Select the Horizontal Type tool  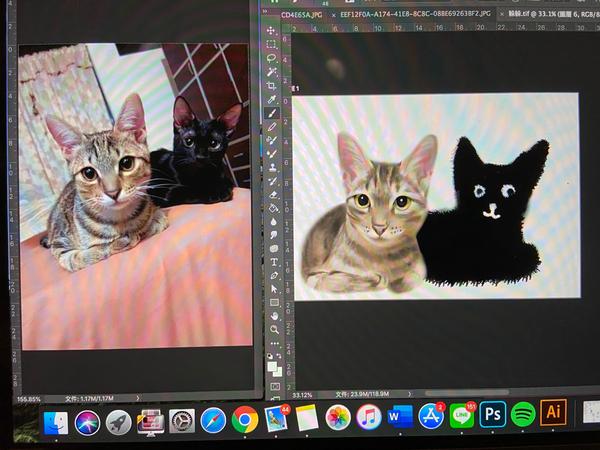[x=273, y=261]
